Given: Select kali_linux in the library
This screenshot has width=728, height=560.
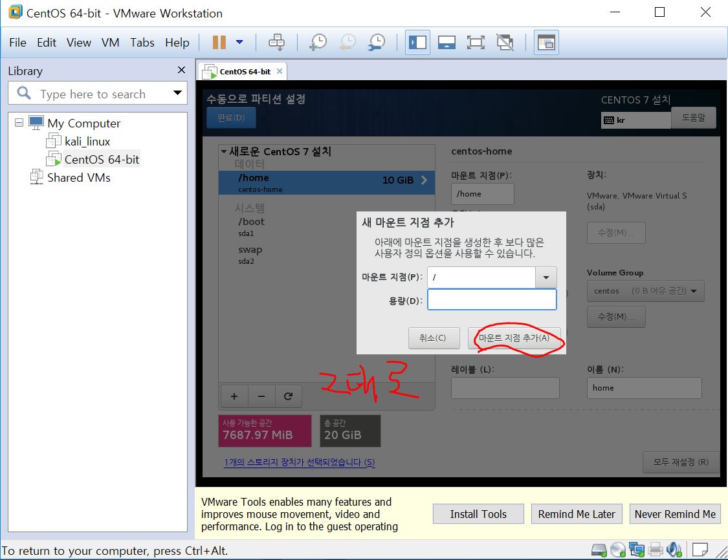Looking at the screenshot, I should 87,141.
